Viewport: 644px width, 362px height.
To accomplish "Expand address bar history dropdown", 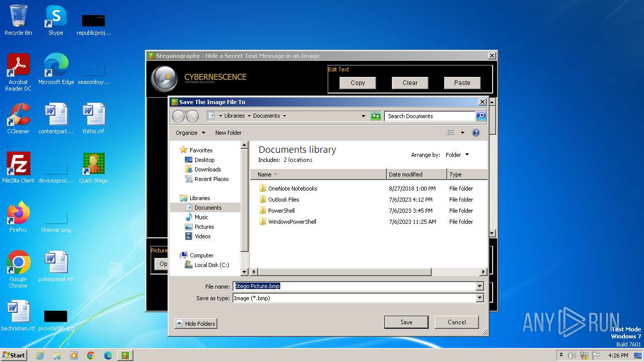I will (363, 116).
